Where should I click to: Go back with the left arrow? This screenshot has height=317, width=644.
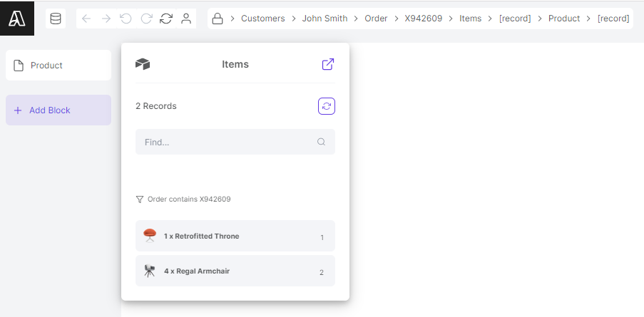click(x=86, y=19)
